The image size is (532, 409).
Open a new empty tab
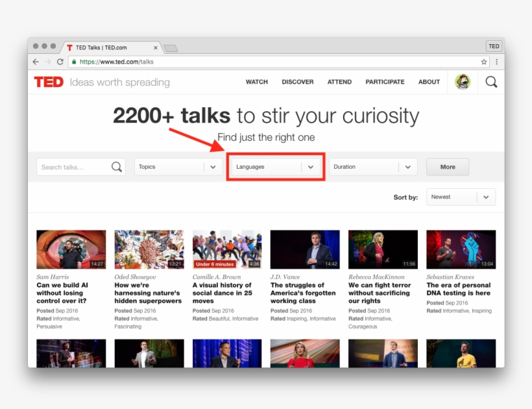(171, 48)
